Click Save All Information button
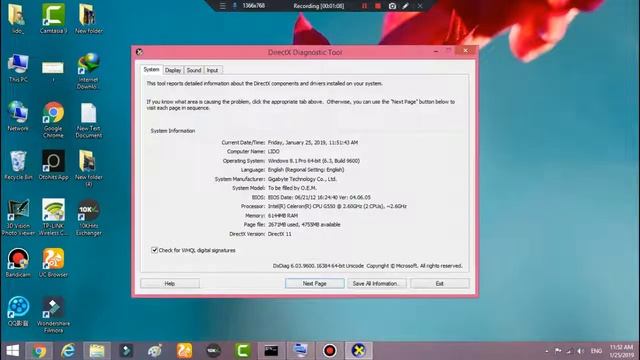The width and height of the screenshot is (640, 360). [377, 283]
